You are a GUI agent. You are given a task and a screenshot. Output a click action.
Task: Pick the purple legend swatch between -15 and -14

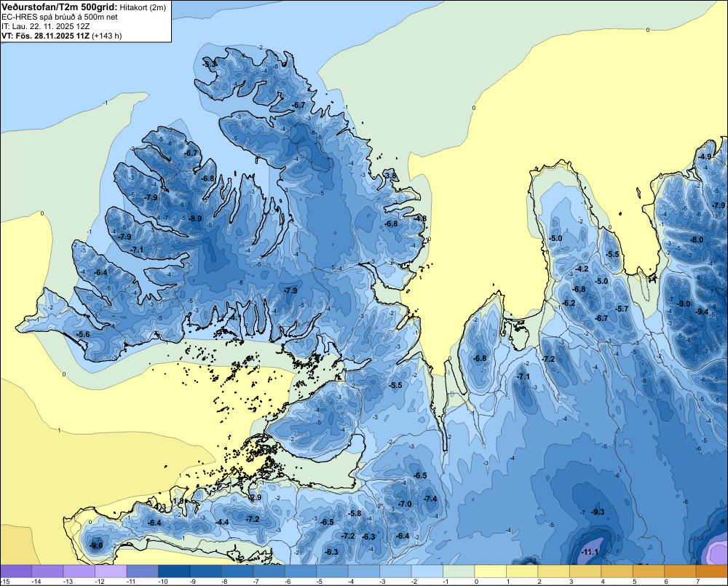[16, 571]
